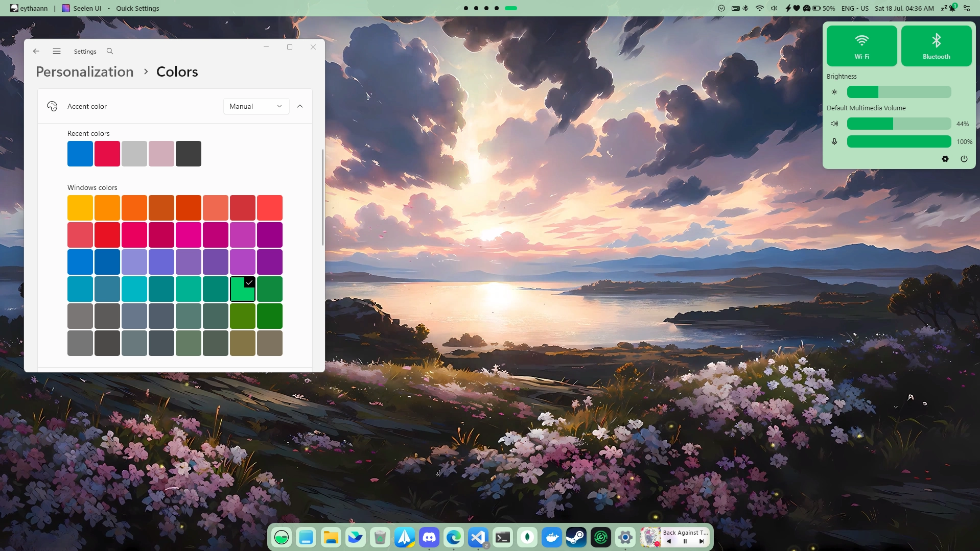The width and height of the screenshot is (980, 551).
Task: Click the Back Against T... song title
Action: click(x=685, y=532)
